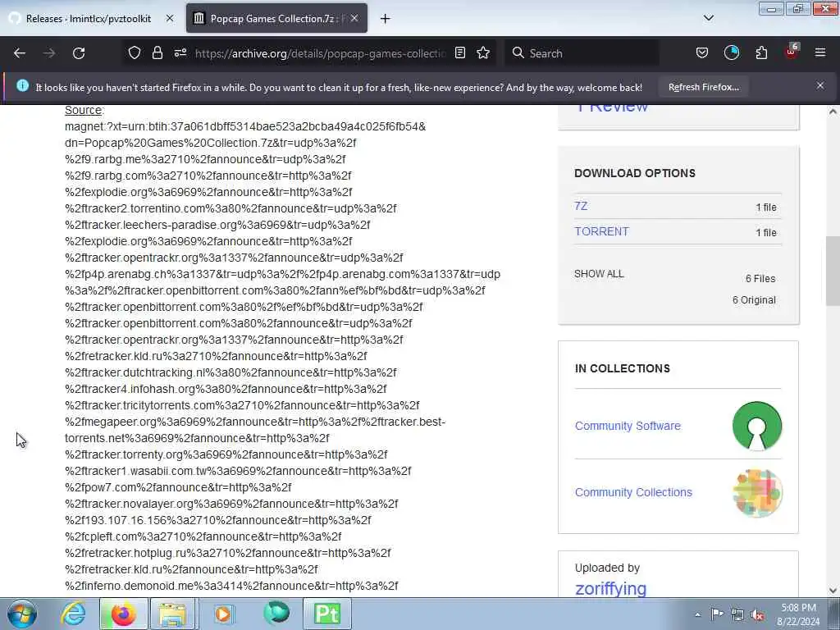Open network status tray icon
Viewport: 840px width, 630px height.
pos(737,614)
